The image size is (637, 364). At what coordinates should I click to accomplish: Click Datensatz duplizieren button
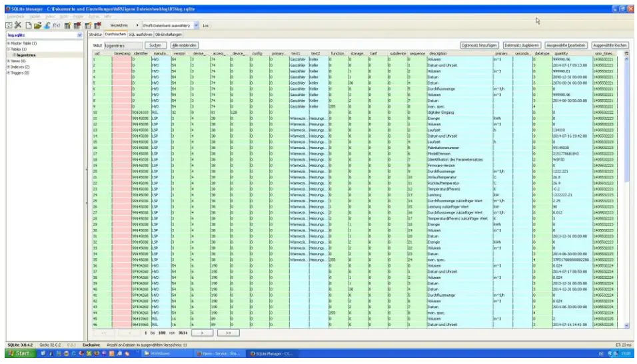point(522,45)
